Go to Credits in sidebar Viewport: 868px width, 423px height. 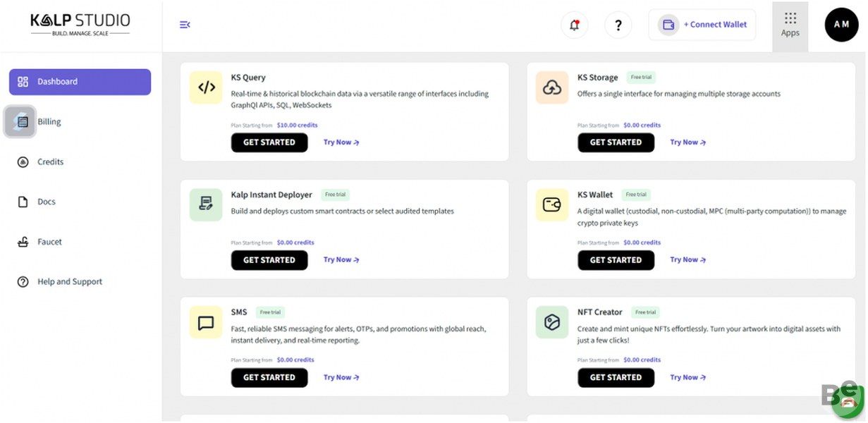(x=50, y=162)
